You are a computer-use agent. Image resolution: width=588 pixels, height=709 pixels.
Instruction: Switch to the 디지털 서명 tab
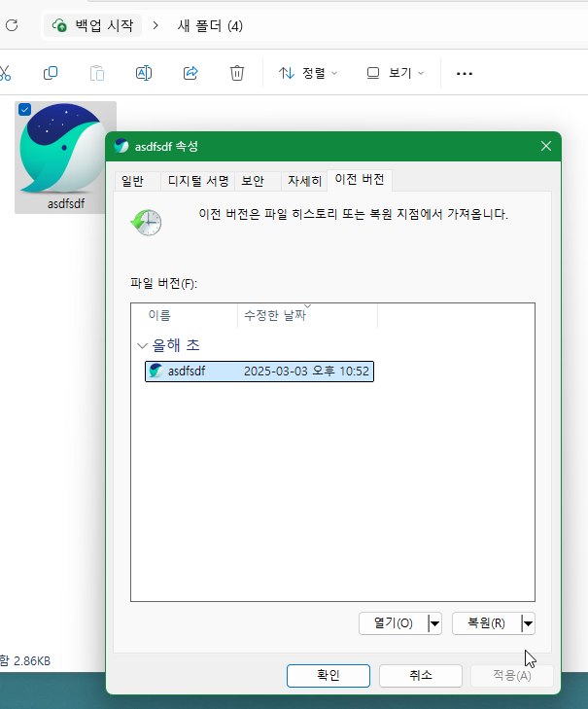coord(198,181)
